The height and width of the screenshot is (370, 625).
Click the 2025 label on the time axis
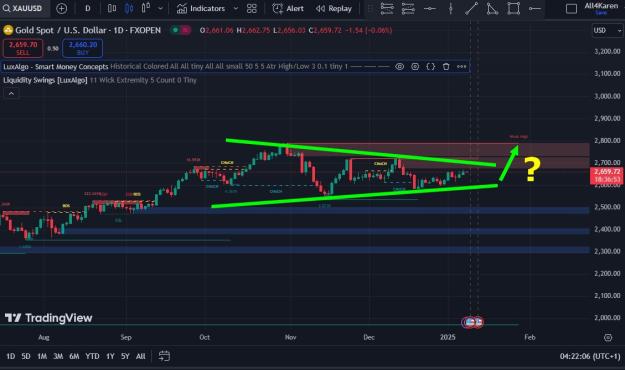point(448,337)
